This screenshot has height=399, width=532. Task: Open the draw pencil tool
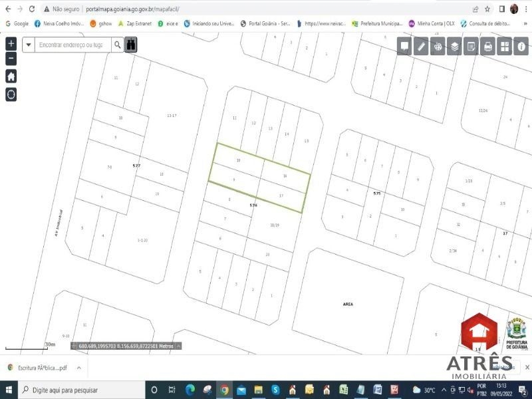coord(421,47)
